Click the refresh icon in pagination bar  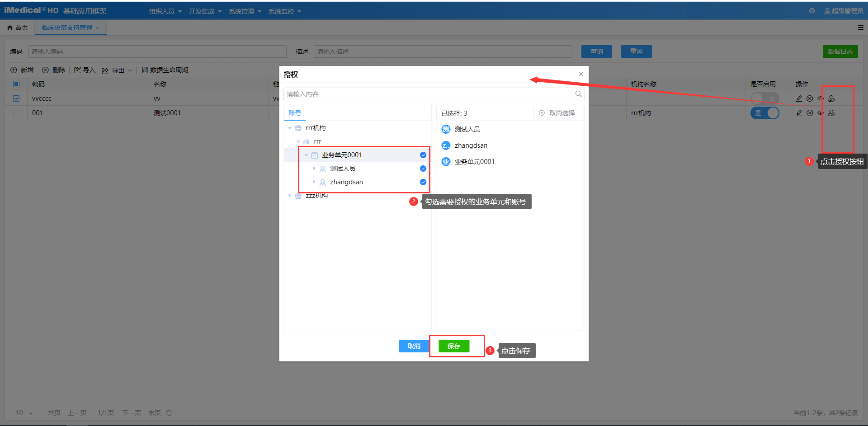click(169, 413)
